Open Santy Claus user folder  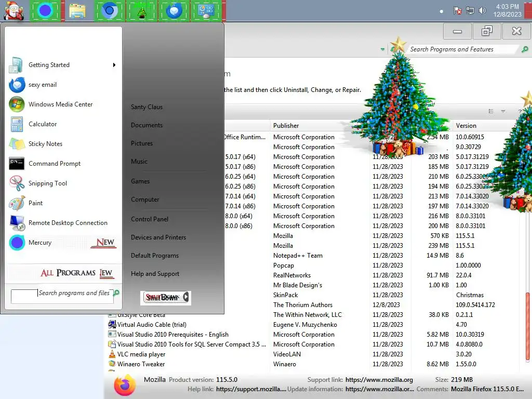(x=147, y=107)
